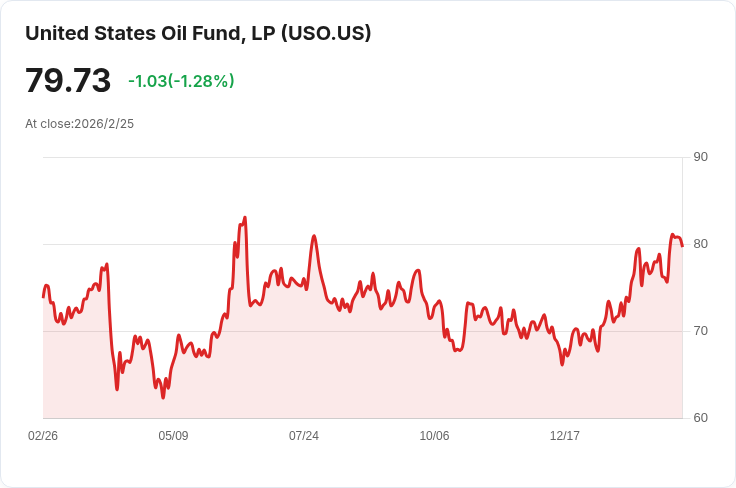Click the At close:2026/2/25 timestamp
Image resolution: width=736 pixels, height=488 pixels.
tap(79, 124)
